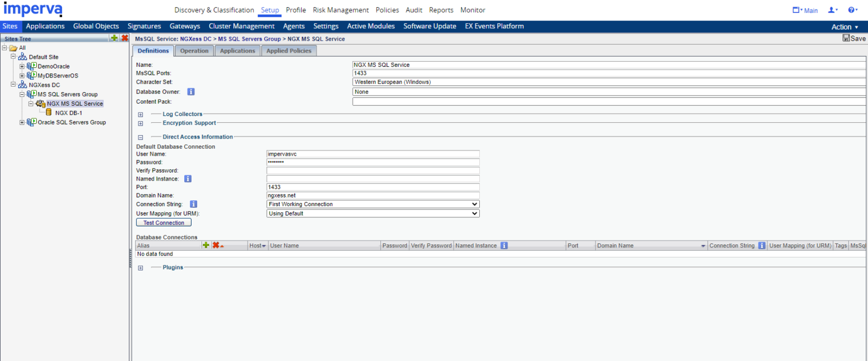
Task: Collapse the Direct Access Information section
Action: click(x=140, y=137)
